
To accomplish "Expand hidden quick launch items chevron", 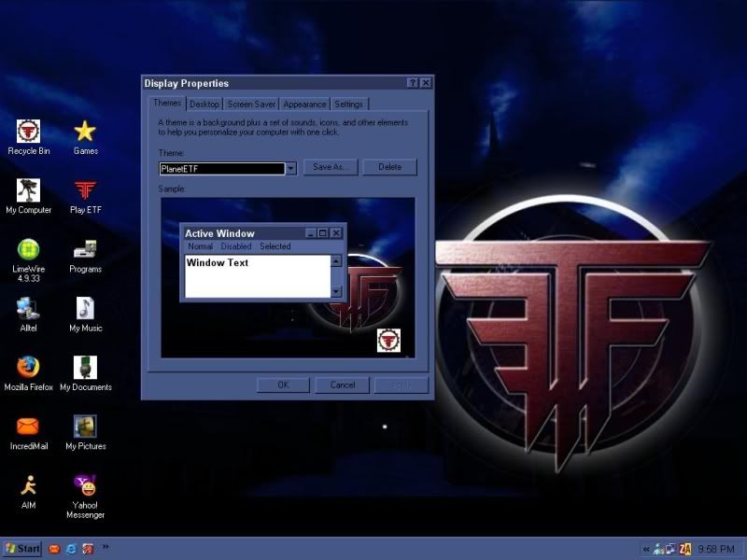I will coord(105,546).
